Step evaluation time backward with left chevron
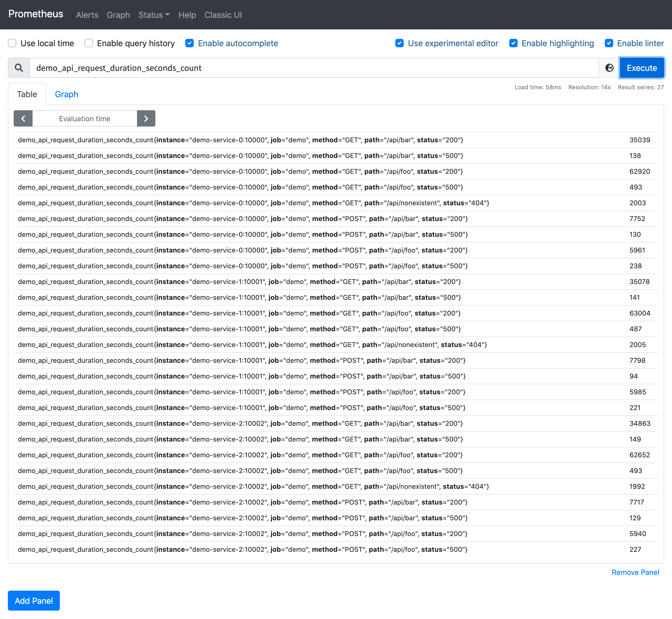This screenshot has width=672, height=619. click(23, 119)
